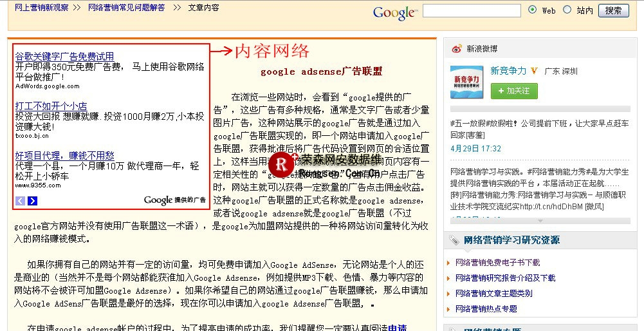Screen dimensions: 644x331
Task: Click the V verified badge next to 新竞争力
Action: pyautogui.click(x=534, y=71)
